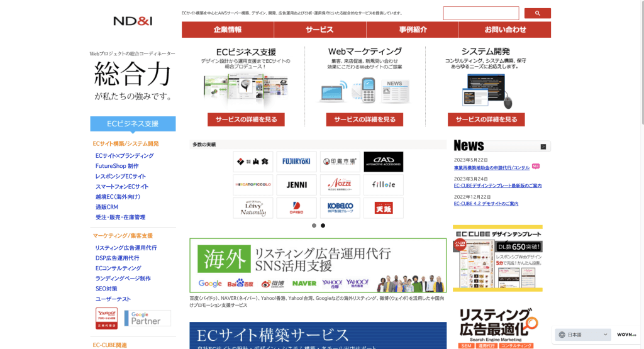This screenshot has width=644, height=349.
Task: Open スマートフォンECサイト link
Action: pyautogui.click(x=122, y=186)
